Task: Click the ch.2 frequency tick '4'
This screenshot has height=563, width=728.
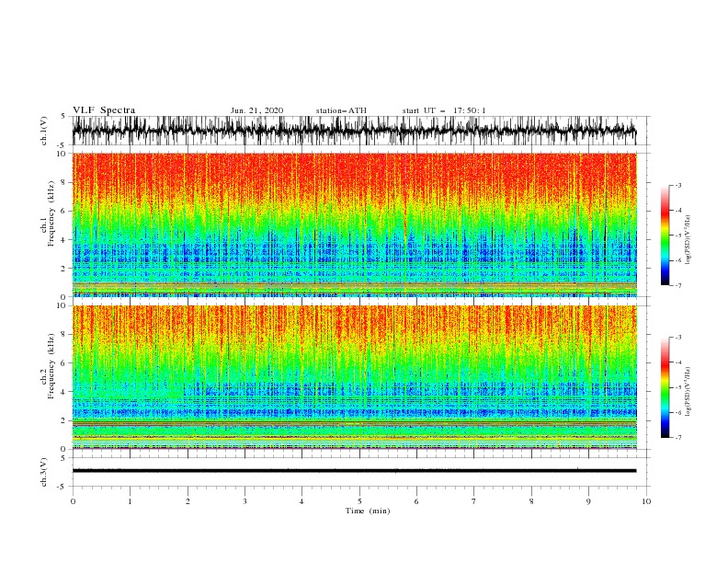Action: [x=63, y=392]
